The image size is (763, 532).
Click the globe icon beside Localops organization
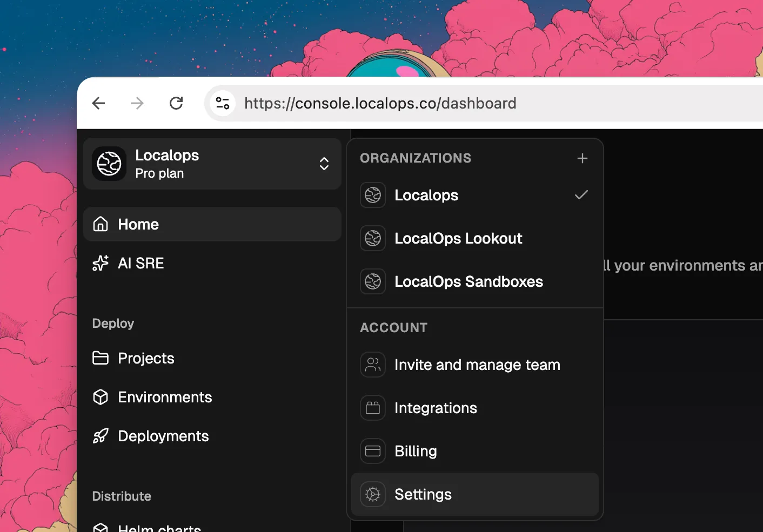373,195
